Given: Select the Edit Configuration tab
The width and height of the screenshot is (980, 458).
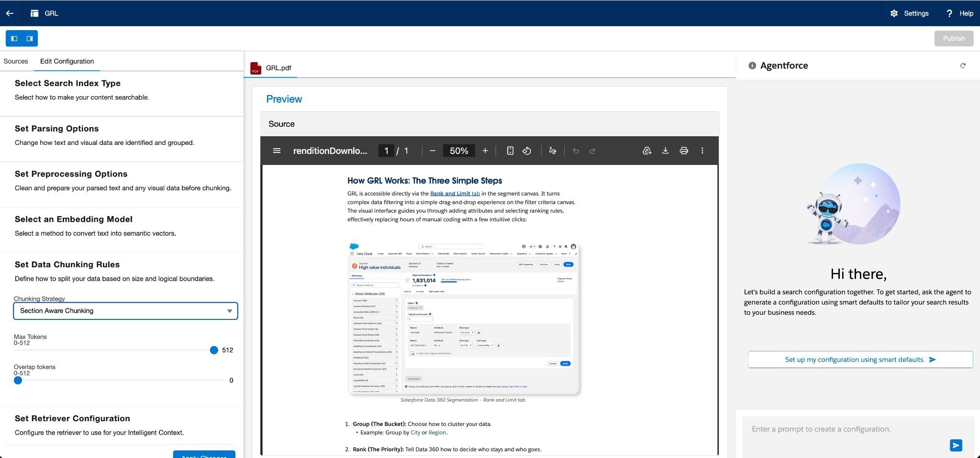Looking at the screenshot, I should coord(67,61).
